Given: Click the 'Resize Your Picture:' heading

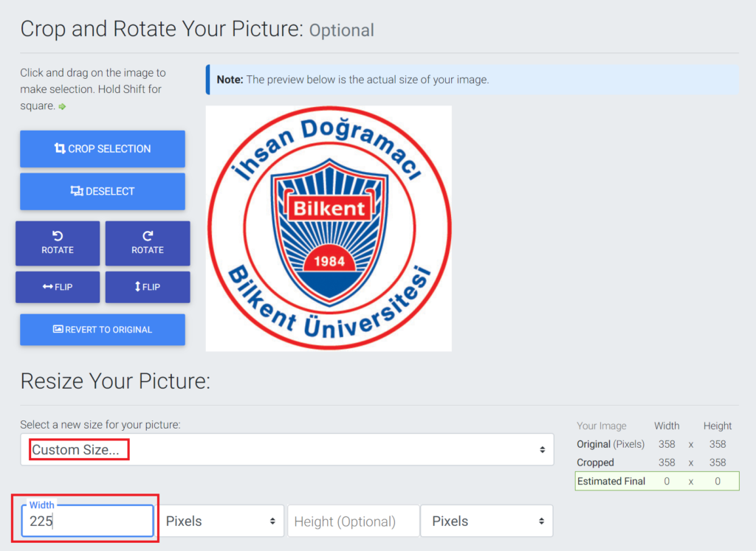Looking at the screenshot, I should (115, 381).
